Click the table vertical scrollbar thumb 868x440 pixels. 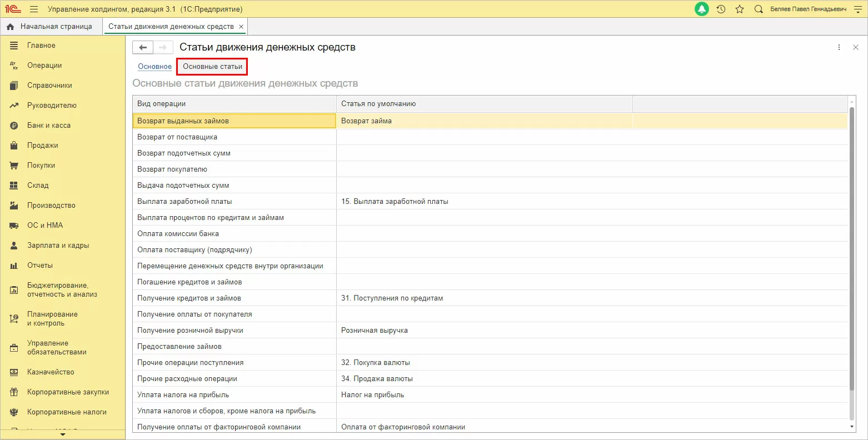(852, 248)
